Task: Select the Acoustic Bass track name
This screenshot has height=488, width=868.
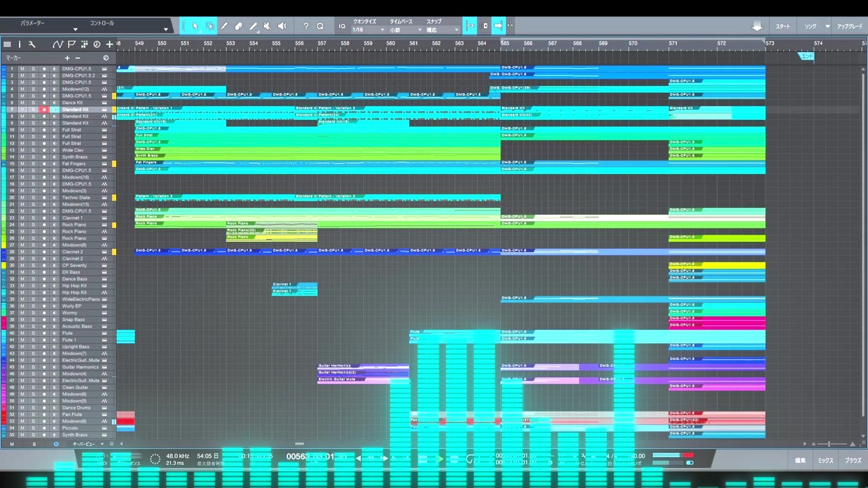Action: [77, 326]
